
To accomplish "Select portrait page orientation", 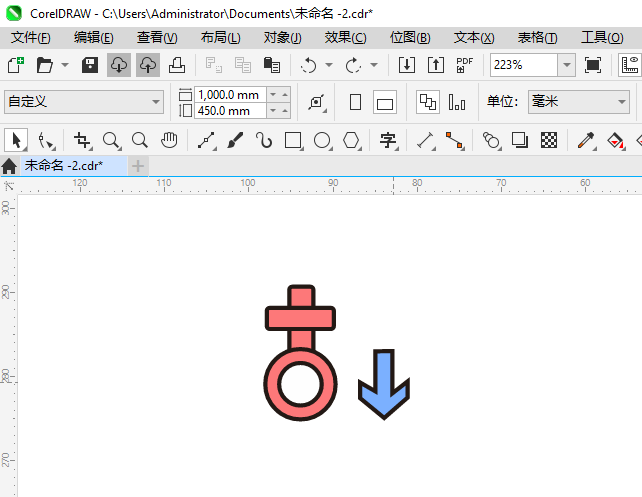I will (355, 102).
